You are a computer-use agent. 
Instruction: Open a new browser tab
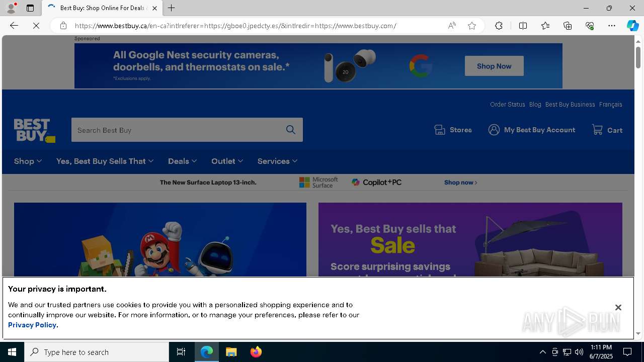click(x=172, y=8)
